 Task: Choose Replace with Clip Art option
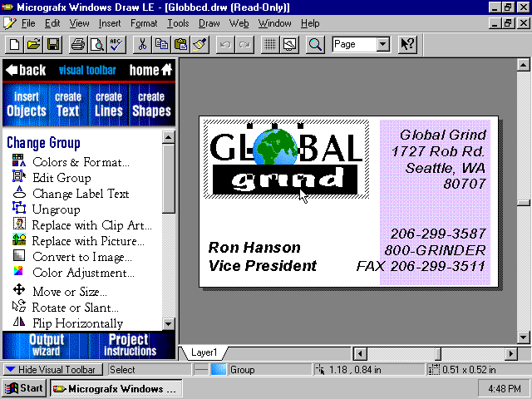point(82,225)
